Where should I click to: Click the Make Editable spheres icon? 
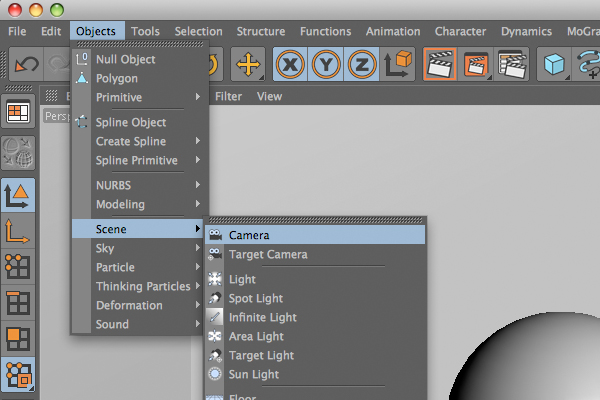[18, 153]
